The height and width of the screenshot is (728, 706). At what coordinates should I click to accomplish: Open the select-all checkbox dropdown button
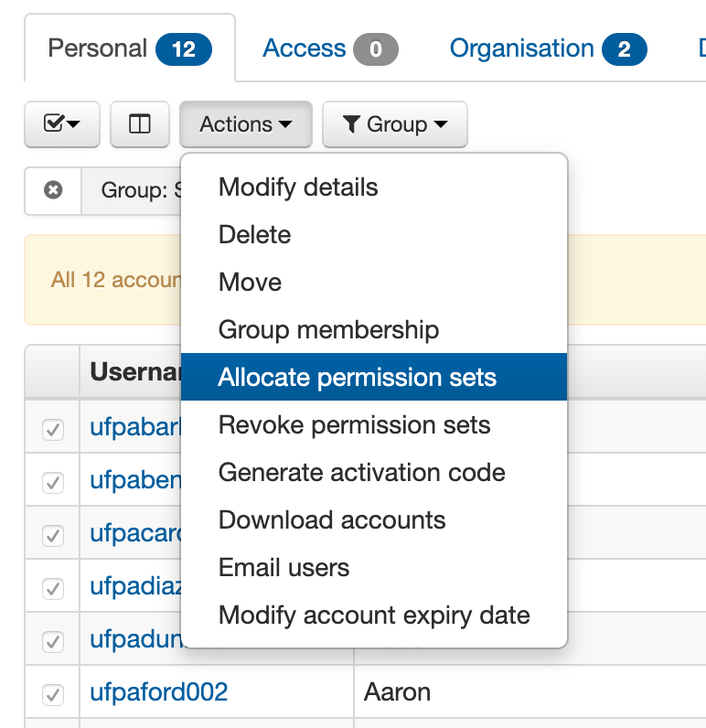point(61,124)
